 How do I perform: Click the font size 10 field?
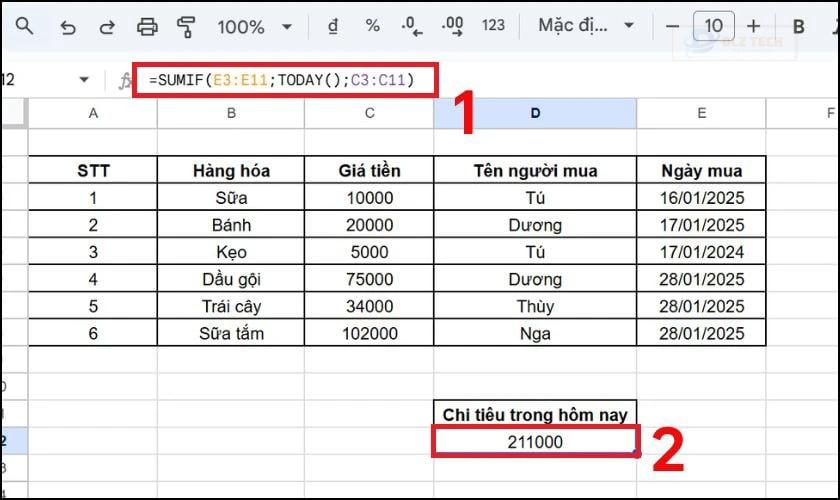click(x=714, y=26)
